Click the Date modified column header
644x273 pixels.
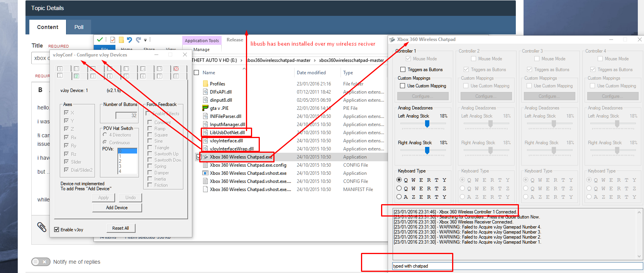(311, 72)
